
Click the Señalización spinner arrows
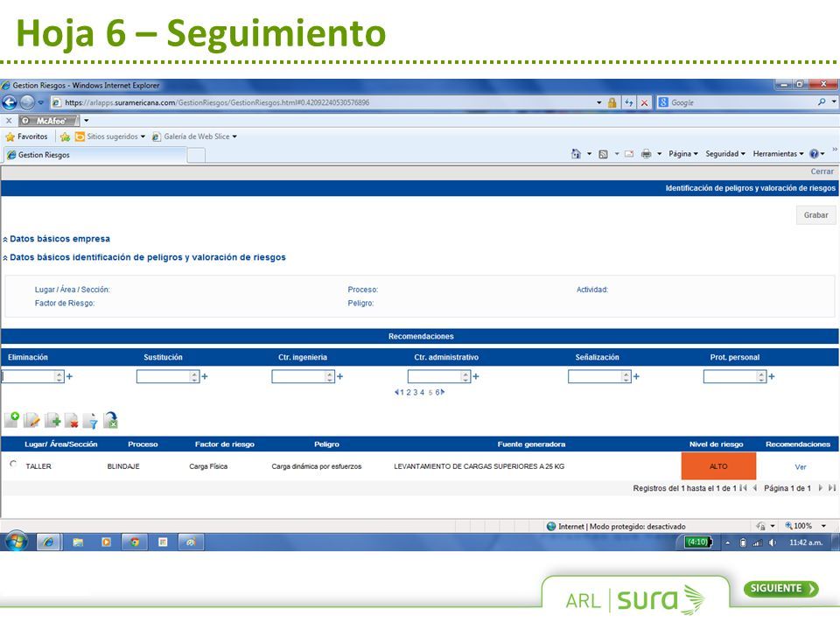pos(626,376)
